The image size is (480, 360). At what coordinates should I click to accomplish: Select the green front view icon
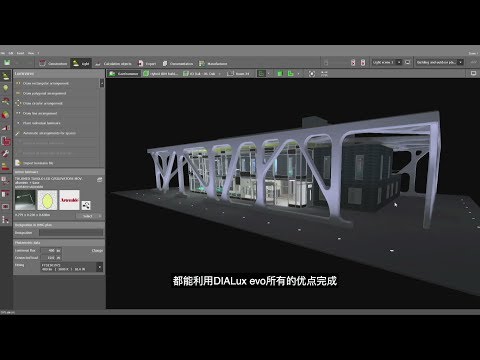click(280, 73)
